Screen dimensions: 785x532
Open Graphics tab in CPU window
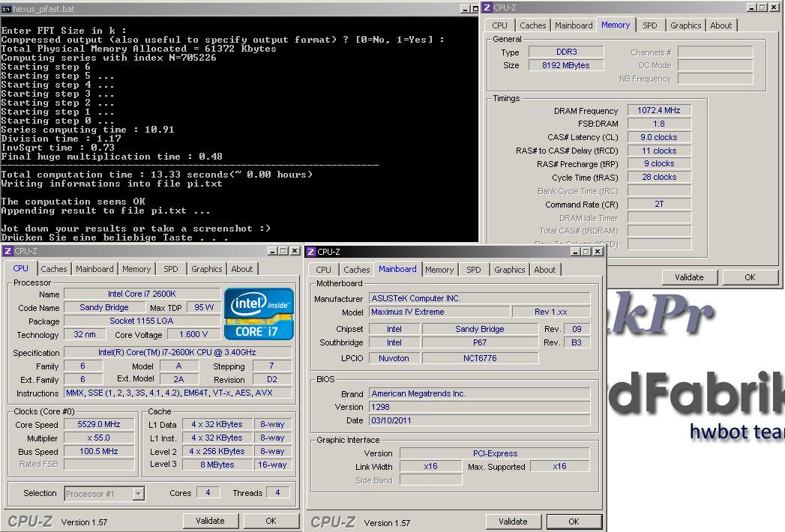[206, 269]
